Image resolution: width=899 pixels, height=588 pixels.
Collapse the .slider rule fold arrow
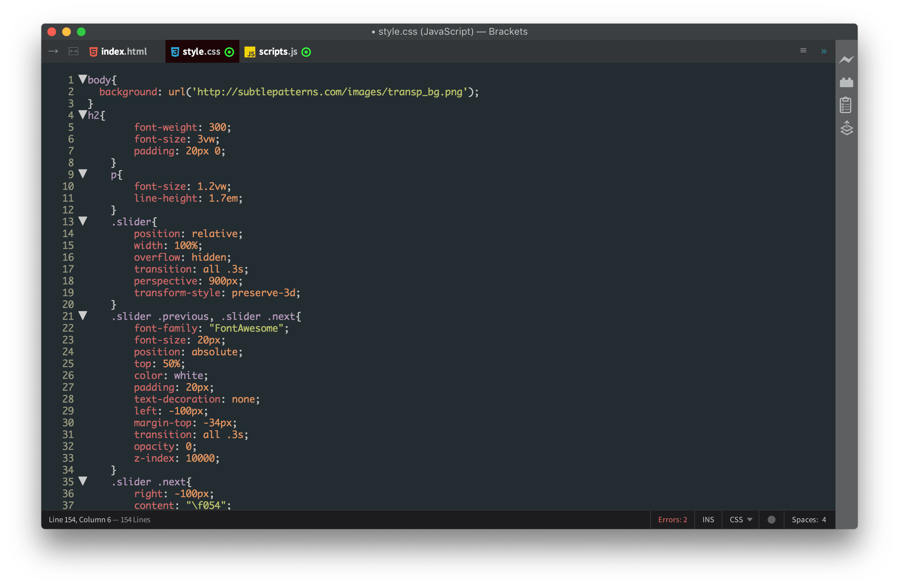[x=83, y=221]
